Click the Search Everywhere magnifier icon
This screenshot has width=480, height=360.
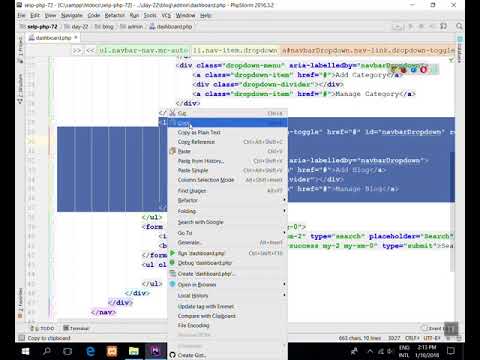(459, 26)
